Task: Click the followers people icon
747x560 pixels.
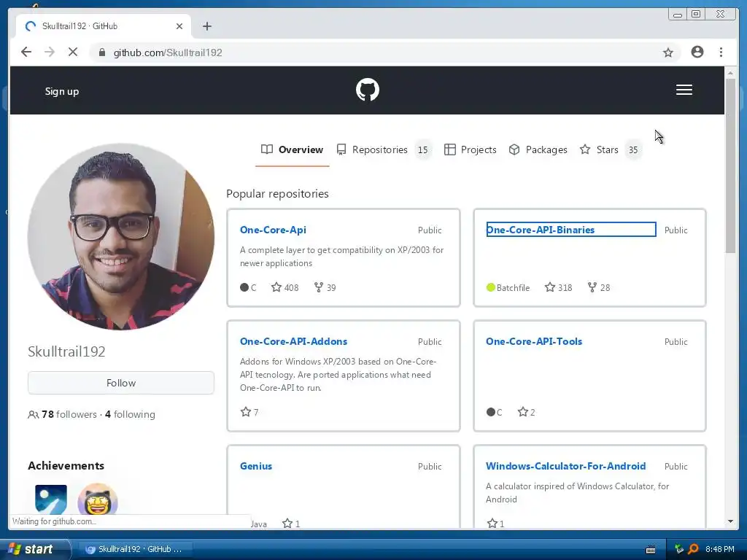Action: (34, 415)
